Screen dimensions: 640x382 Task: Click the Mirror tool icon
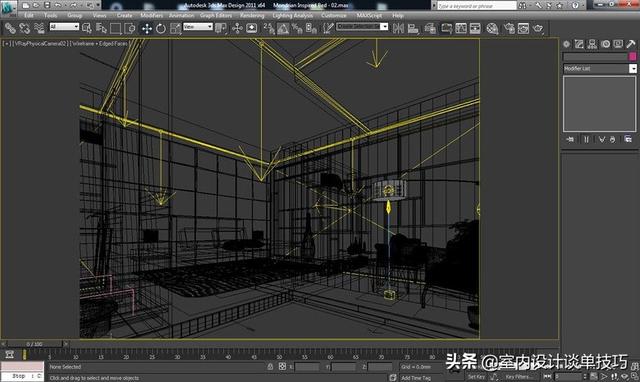tap(398, 28)
